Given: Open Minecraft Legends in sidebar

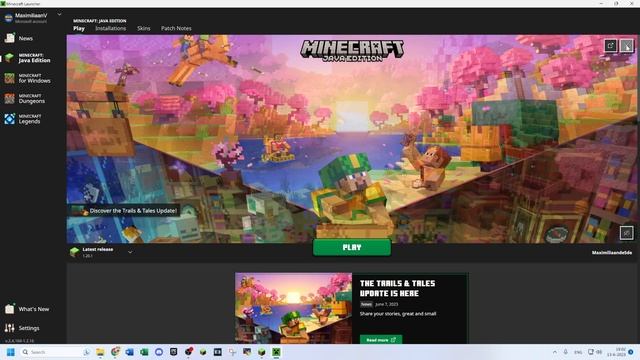Looking at the screenshot, I should coord(29,119).
